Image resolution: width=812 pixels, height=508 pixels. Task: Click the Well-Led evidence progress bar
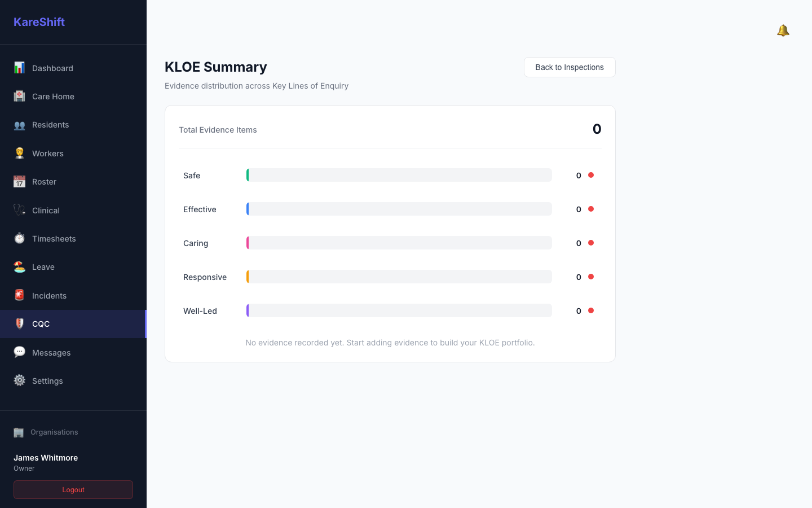pyautogui.click(x=399, y=310)
